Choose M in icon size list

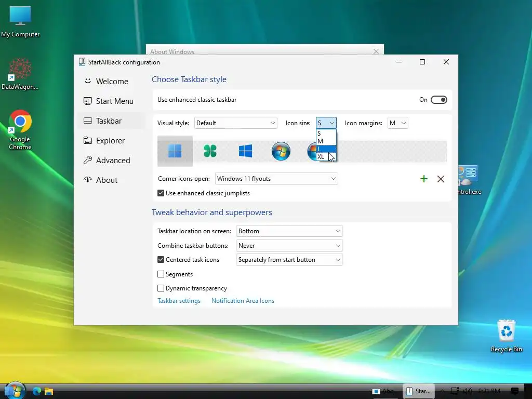[326, 141]
